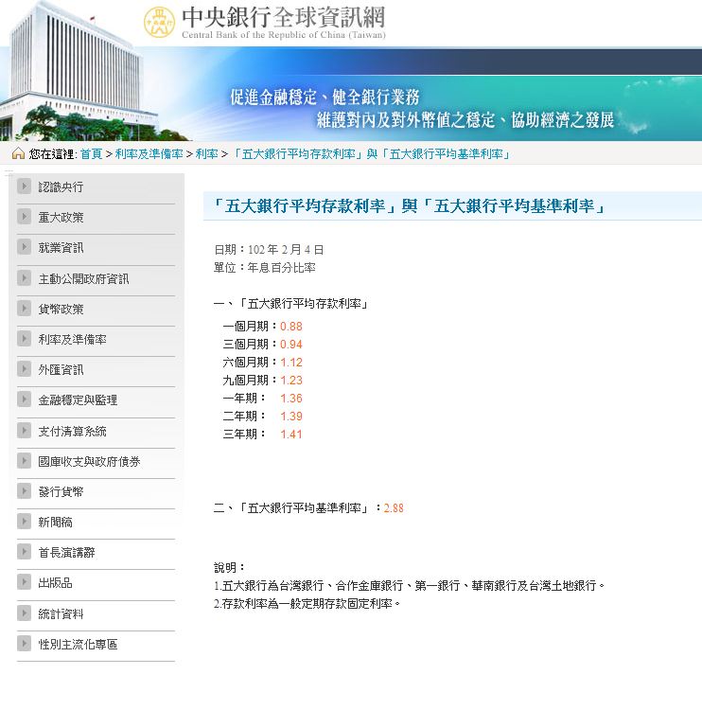Click the two-year rate value 1.39
702x728 pixels.
(x=290, y=416)
